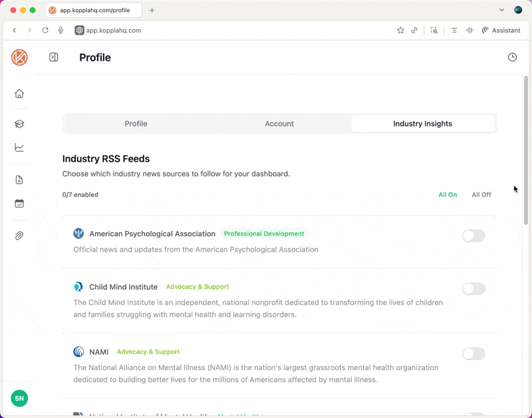The image size is (532, 418).
Task: Click the Koppla logo icon
Action: coord(19,57)
